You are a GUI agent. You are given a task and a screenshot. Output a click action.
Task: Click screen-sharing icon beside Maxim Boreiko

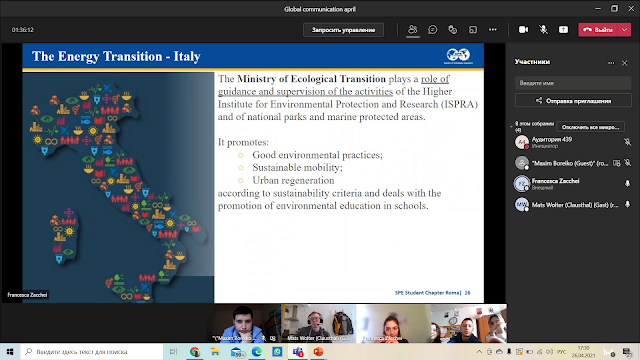pyautogui.click(x=617, y=163)
